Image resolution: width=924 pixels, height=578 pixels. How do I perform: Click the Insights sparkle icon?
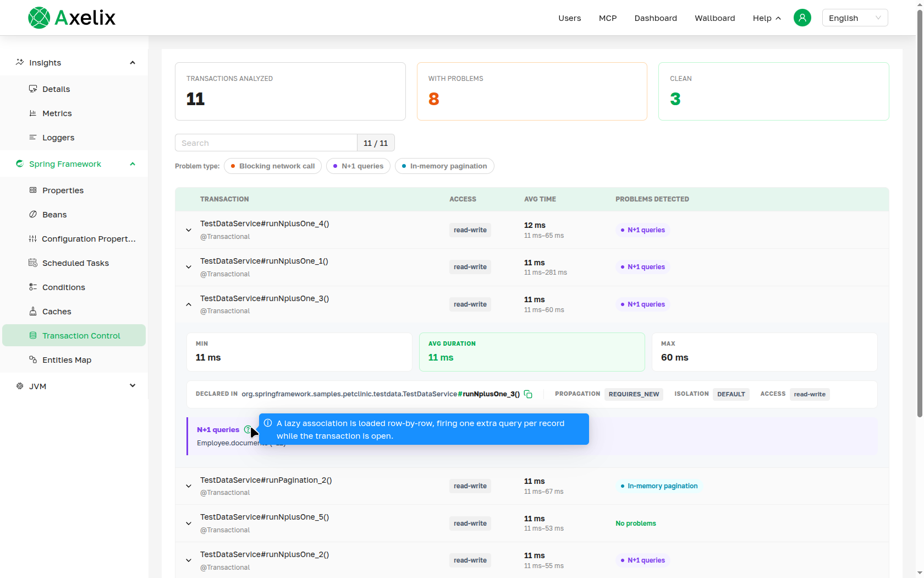pos(20,62)
